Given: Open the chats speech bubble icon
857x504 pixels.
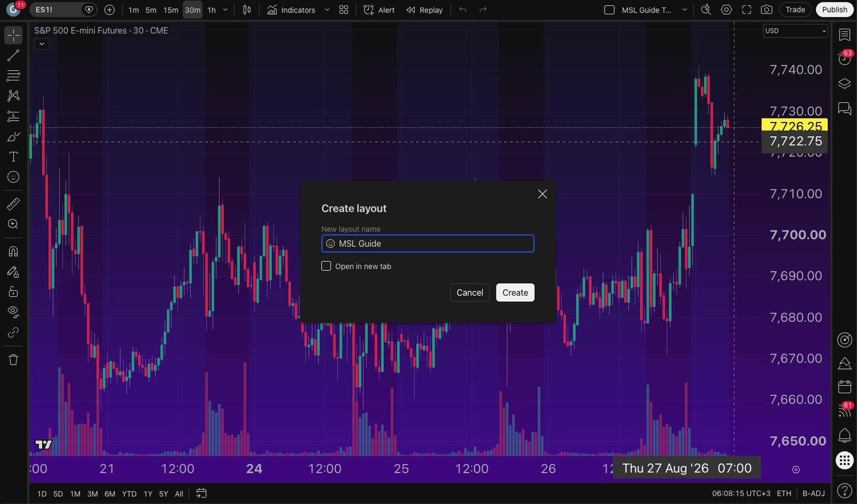Looking at the screenshot, I should (845, 108).
